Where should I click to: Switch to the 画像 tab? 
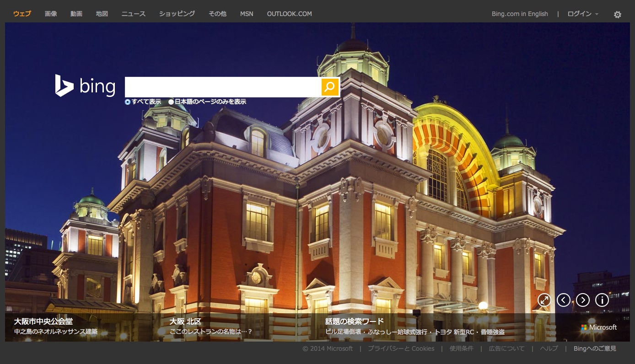tap(51, 14)
